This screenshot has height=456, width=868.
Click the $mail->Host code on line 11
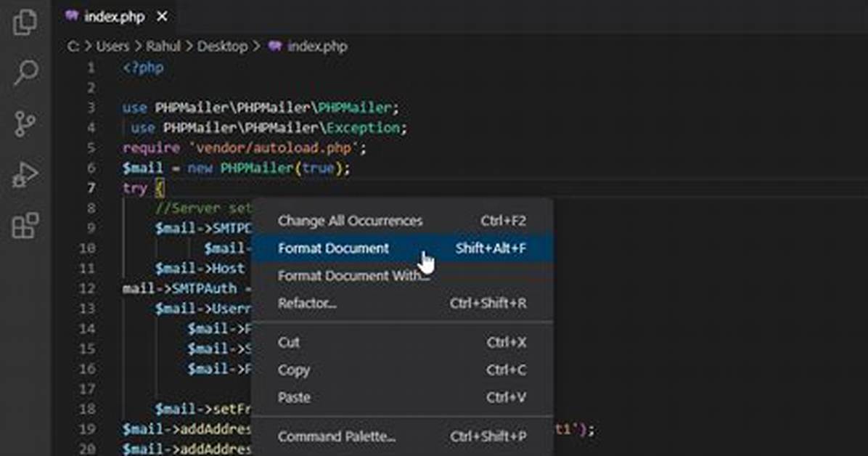200,268
